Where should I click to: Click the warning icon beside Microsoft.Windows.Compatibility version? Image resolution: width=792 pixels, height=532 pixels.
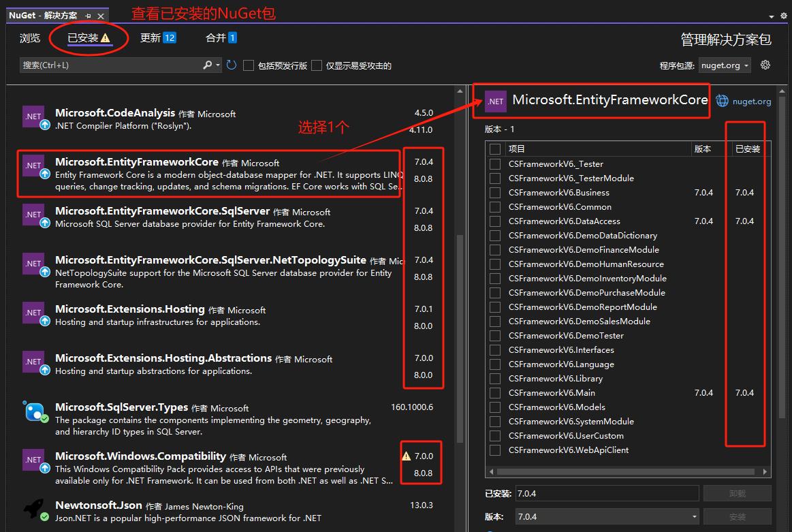point(407,456)
